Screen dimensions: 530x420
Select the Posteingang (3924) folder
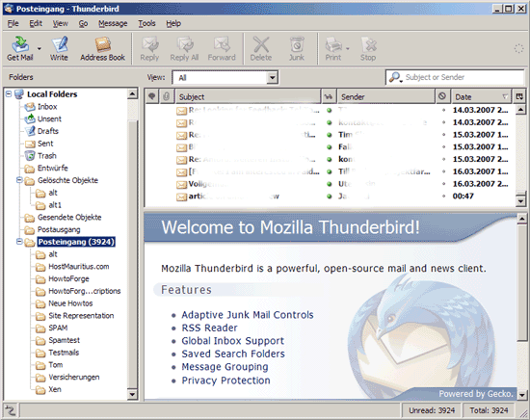pos(76,242)
